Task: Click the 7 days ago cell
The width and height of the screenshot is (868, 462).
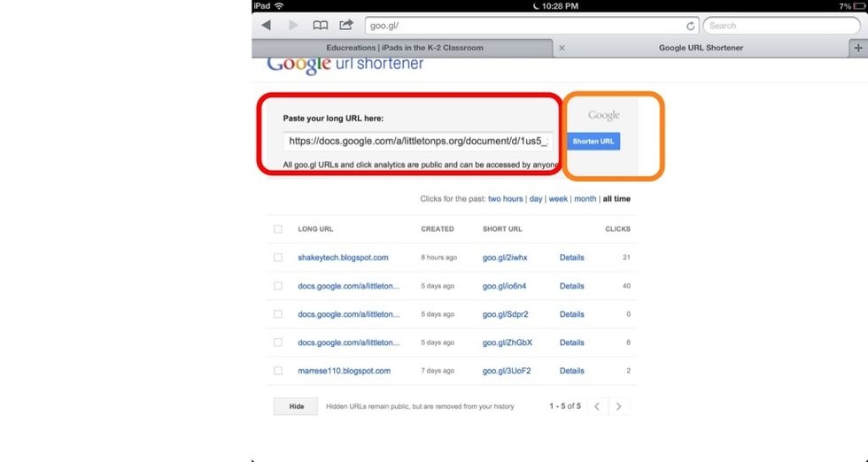Action: click(x=438, y=371)
